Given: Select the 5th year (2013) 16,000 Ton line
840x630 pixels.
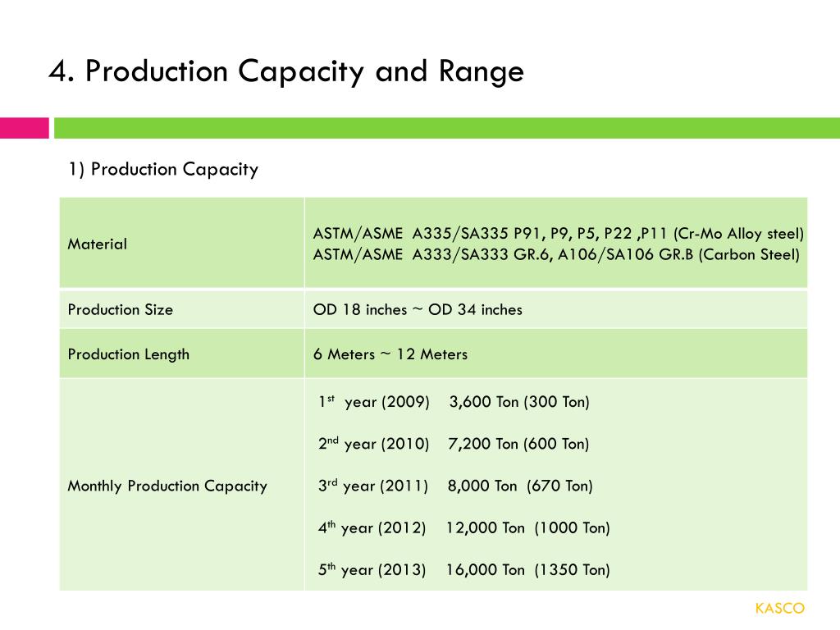Looking at the screenshot, I should (x=464, y=569).
